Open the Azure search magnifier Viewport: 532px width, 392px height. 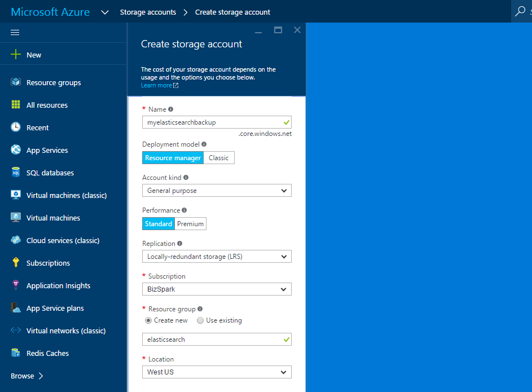coord(521,11)
